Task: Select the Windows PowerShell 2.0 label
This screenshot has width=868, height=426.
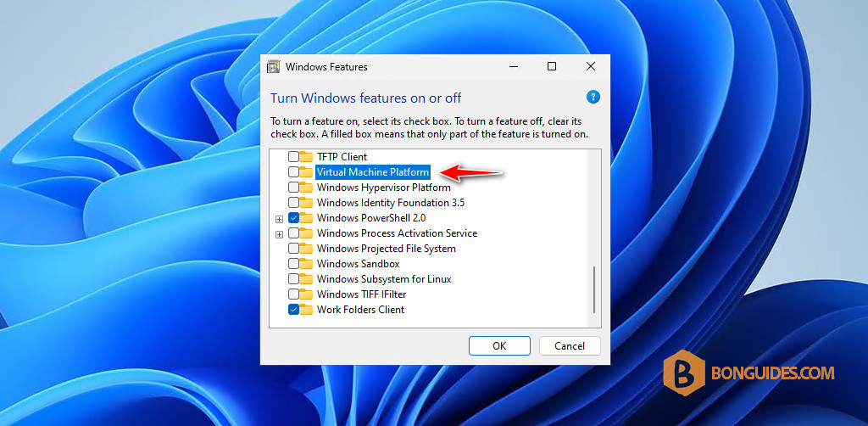Action: tap(371, 218)
